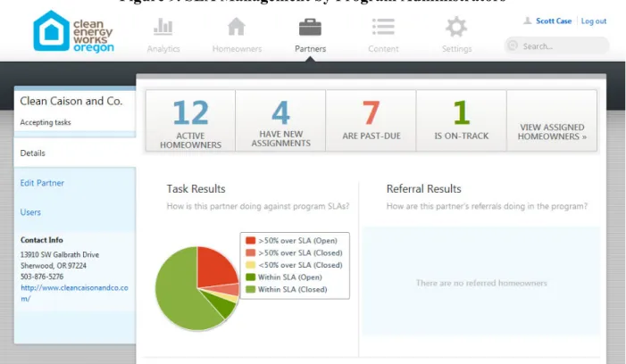
Task: Click the referrals doing in the program question text
Action: click(487, 206)
